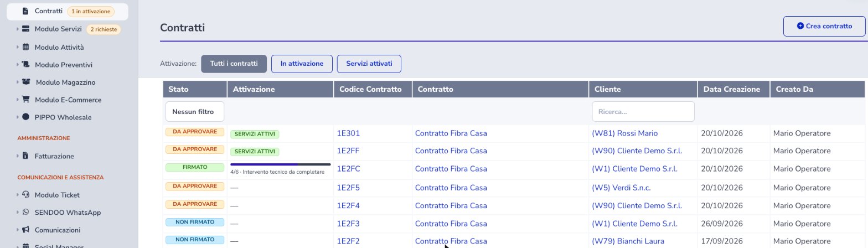
Task: Click the Cliente Ricerca search field
Action: coord(643,112)
